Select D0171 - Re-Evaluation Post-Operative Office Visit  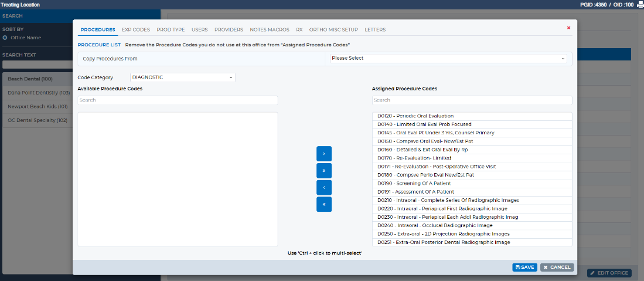click(472, 167)
